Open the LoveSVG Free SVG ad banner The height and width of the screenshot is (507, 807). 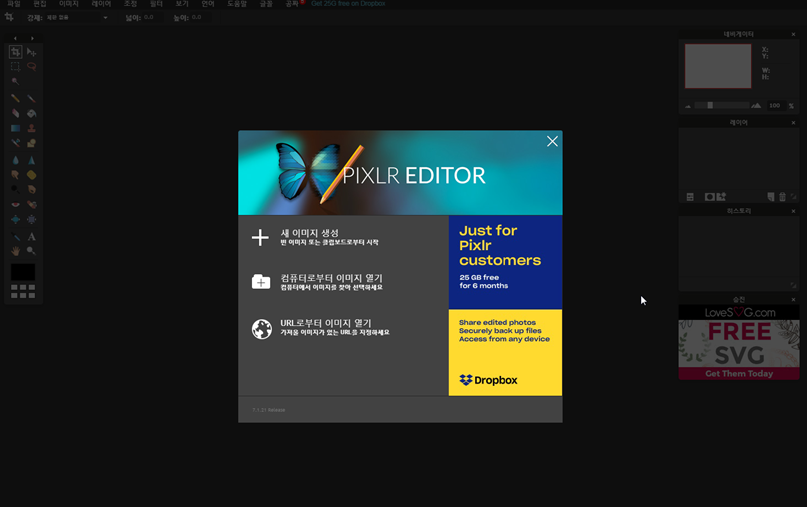tap(739, 342)
